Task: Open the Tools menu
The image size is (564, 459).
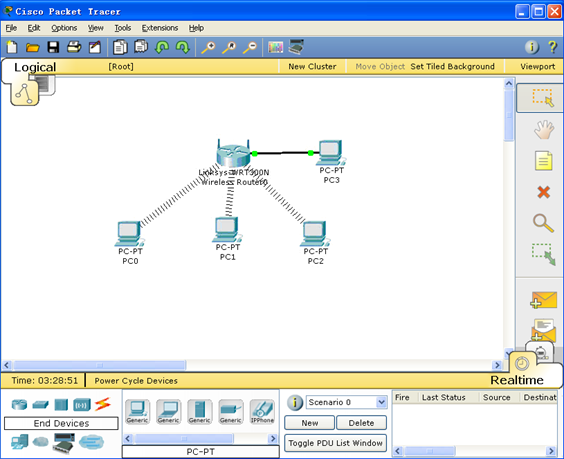Action: [123, 28]
